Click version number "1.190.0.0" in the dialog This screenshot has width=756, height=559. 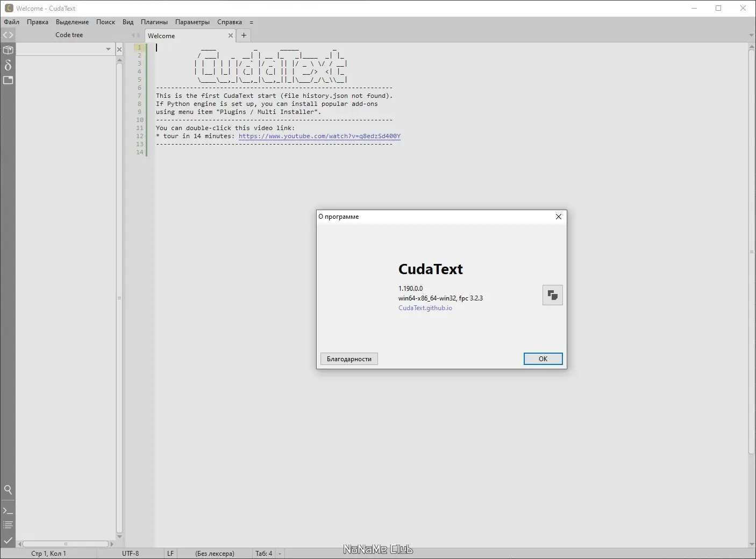pyautogui.click(x=411, y=289)
